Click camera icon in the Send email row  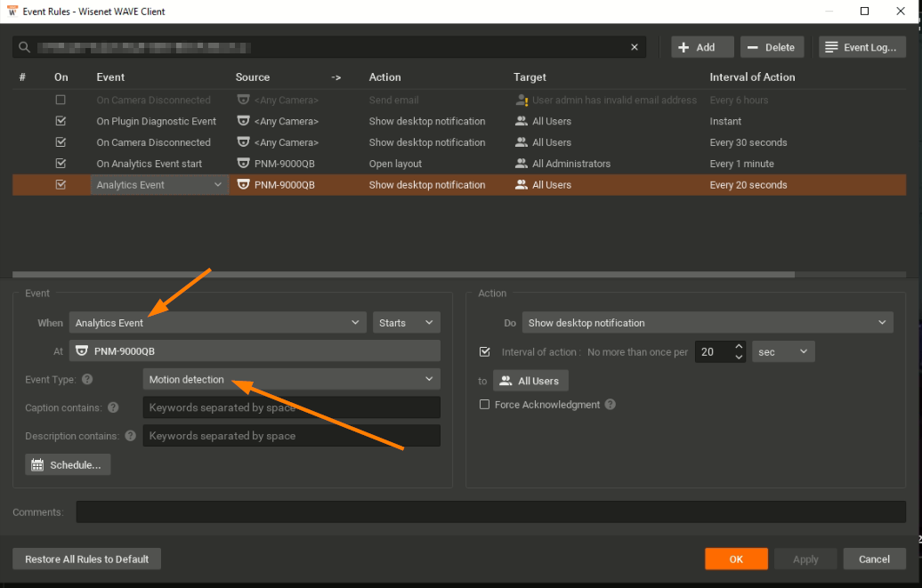[243, 100]
